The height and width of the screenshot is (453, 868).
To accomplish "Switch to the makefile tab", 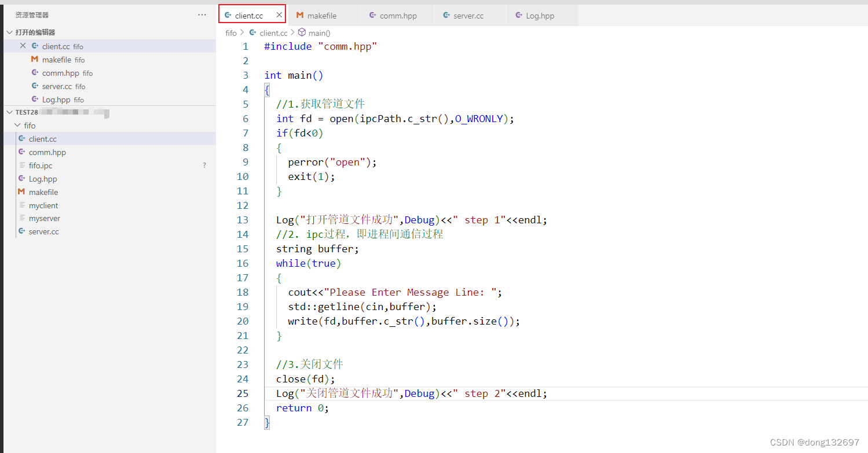I will coord(324,16).
